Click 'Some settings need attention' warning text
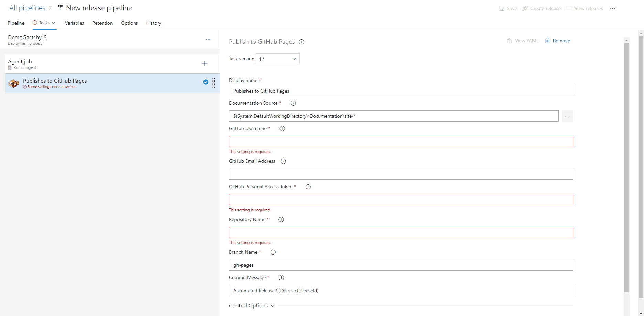This screenshot has height=316, width=644. coord(52,87)
